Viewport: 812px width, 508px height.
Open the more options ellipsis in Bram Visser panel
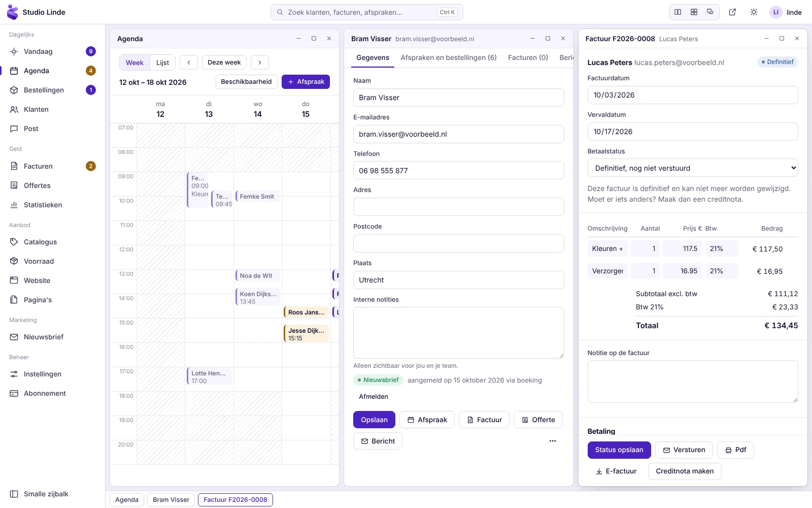point(553,441)
